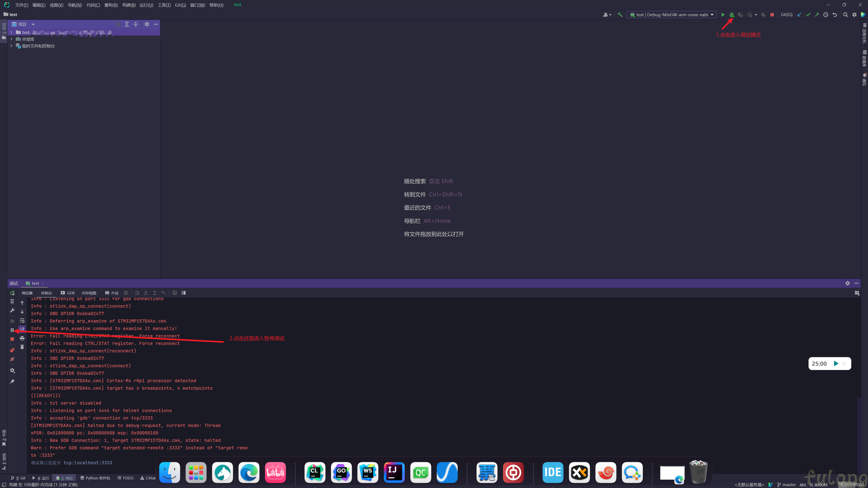The image size is (868, 488).
Task: Click the print console output icon
Action: tap(22, 338)
